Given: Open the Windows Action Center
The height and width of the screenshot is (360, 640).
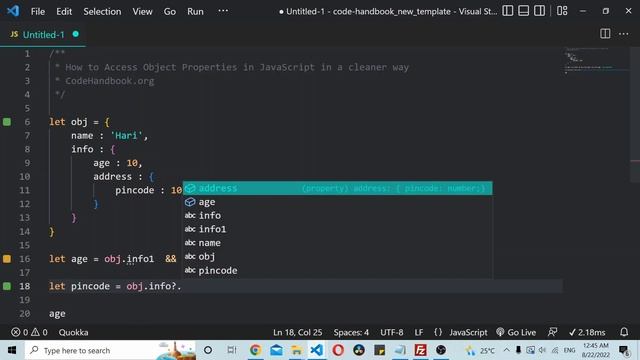Looking at the screenshot, I should (x=624, y=350).
